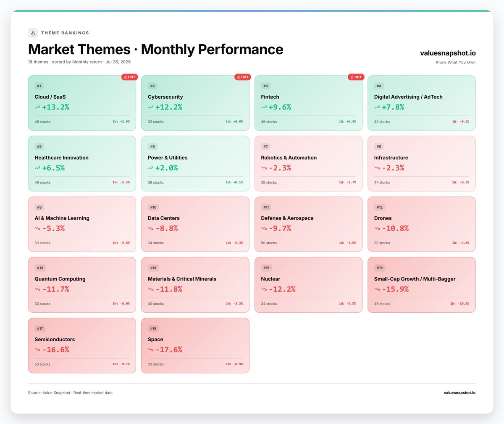This screenshot has height=424, width=504.
Task: Click the Drones title
Action: click(x=383, y=218)
